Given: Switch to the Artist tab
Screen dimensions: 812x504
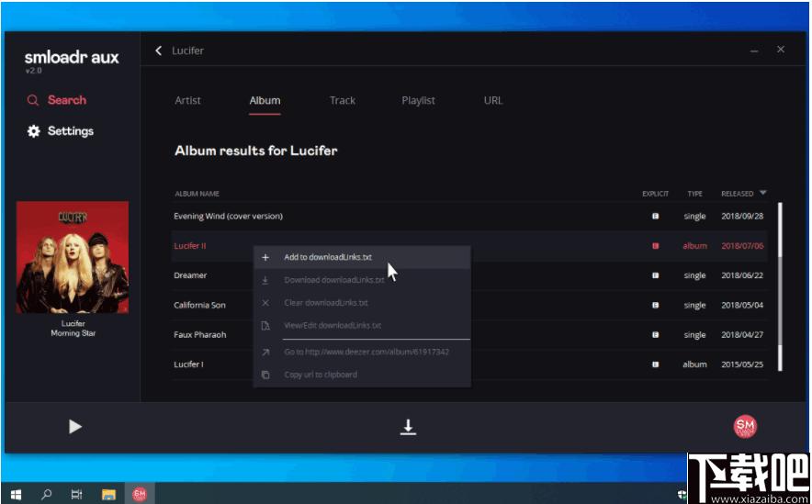Looking at the screenshot, I should click(x=187, y=100).
